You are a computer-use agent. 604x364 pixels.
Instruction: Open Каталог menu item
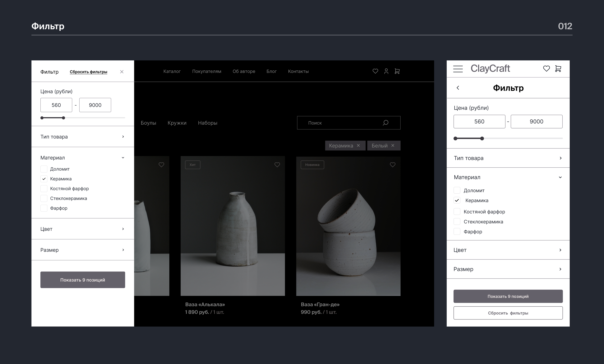[172, 71]
